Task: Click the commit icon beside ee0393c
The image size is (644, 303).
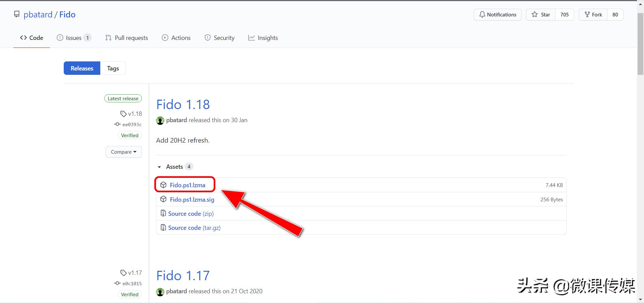Action: pyautogui.click(x=117, y=124)
